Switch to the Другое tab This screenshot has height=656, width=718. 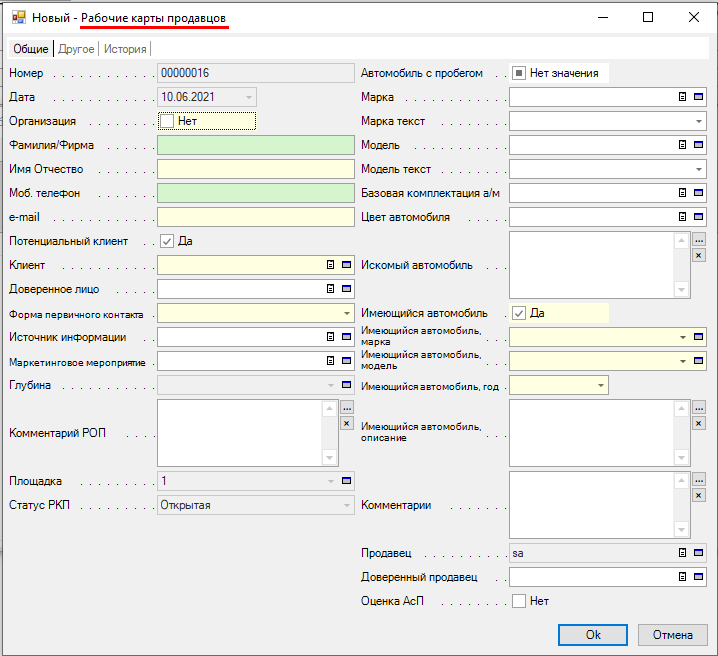click(76, 49)
